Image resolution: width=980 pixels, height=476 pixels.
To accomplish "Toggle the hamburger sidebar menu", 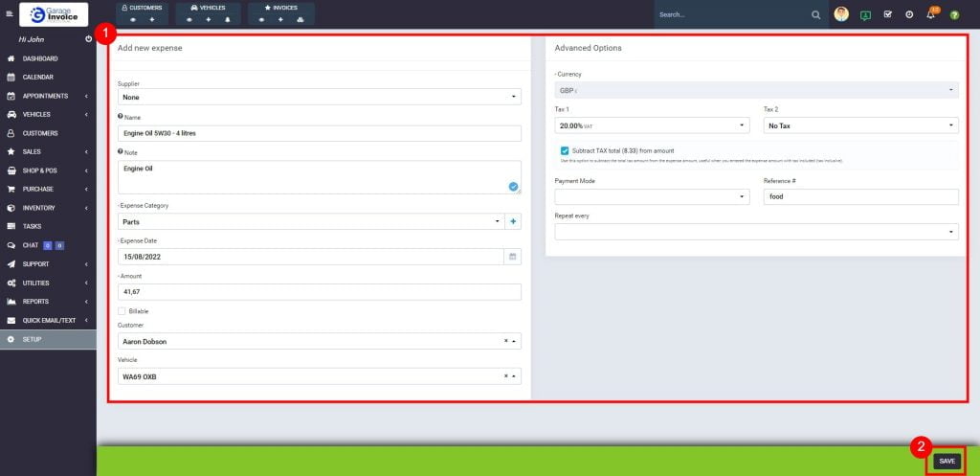I will [x=10, y=14].
